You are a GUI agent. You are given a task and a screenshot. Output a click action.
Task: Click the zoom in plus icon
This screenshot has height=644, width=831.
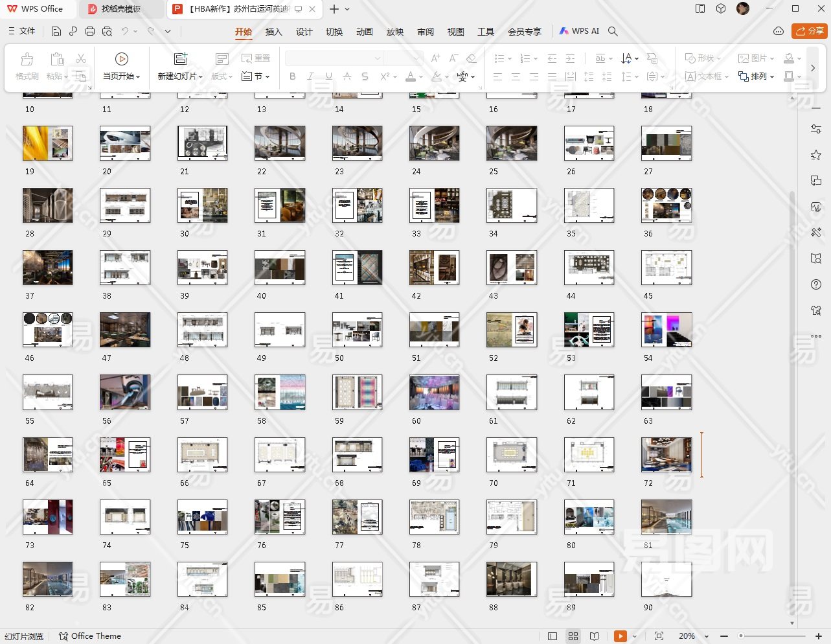(x=819, y=636)
